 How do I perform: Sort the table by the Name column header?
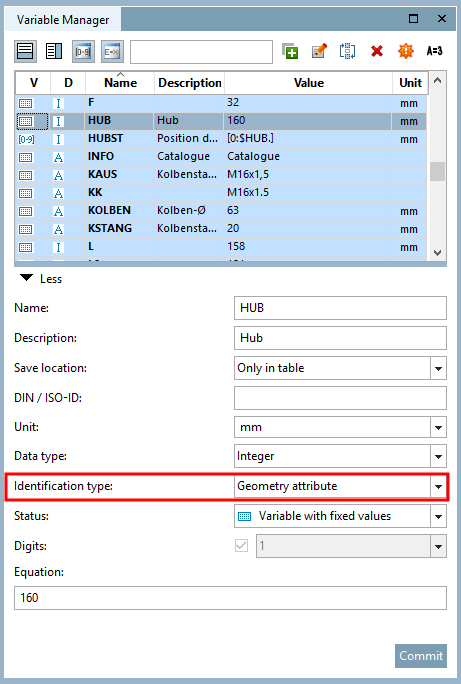coord(120,82)
